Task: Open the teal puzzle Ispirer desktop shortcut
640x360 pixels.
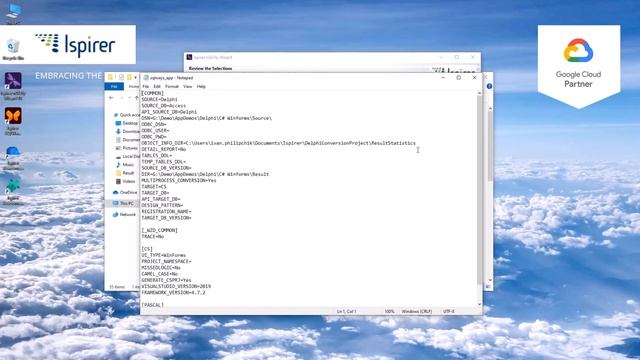Action: [x=13, y=192]
